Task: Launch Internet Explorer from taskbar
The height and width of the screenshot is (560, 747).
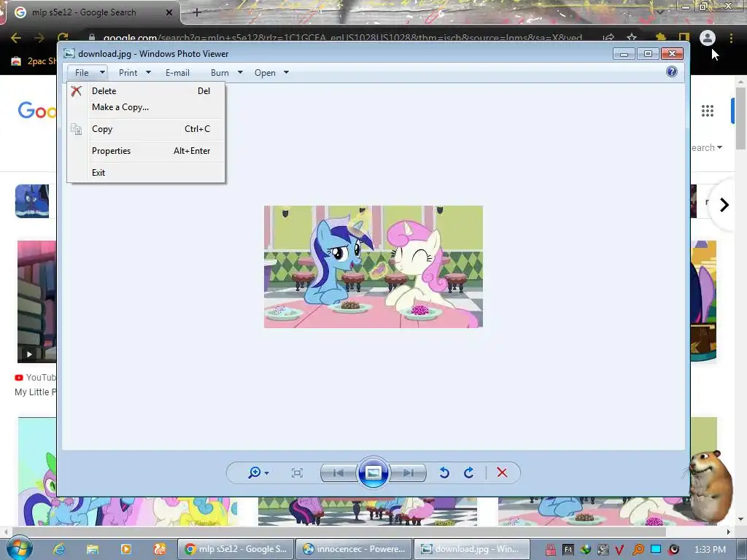Action: tap(59, 549)
